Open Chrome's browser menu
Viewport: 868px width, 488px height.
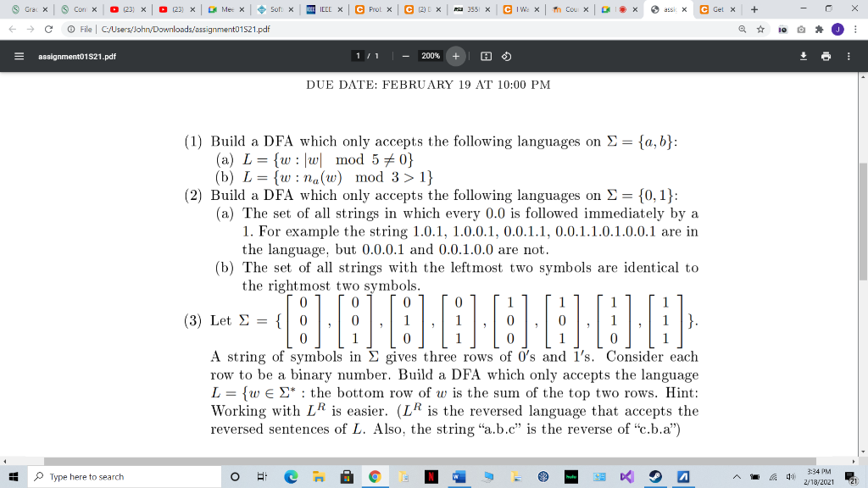pos(855,27)
